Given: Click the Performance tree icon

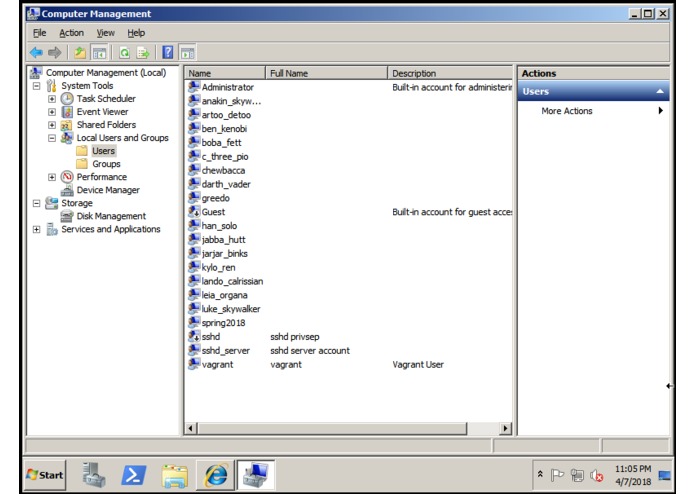Looking at the screenshot, I should 67,177.
